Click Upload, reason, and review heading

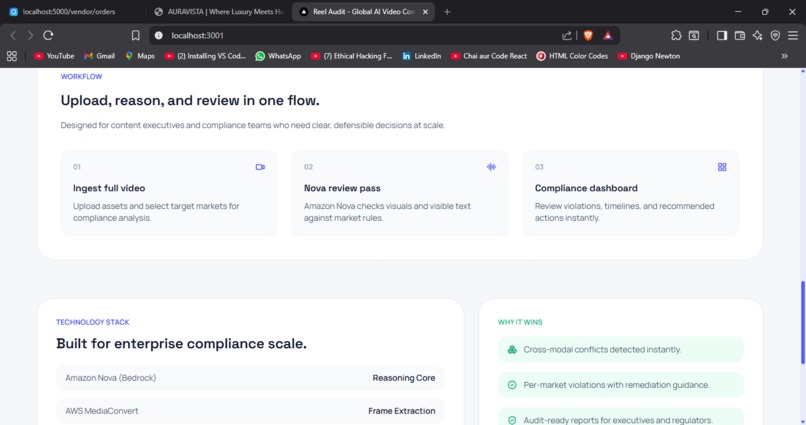(x=190, y=100)
